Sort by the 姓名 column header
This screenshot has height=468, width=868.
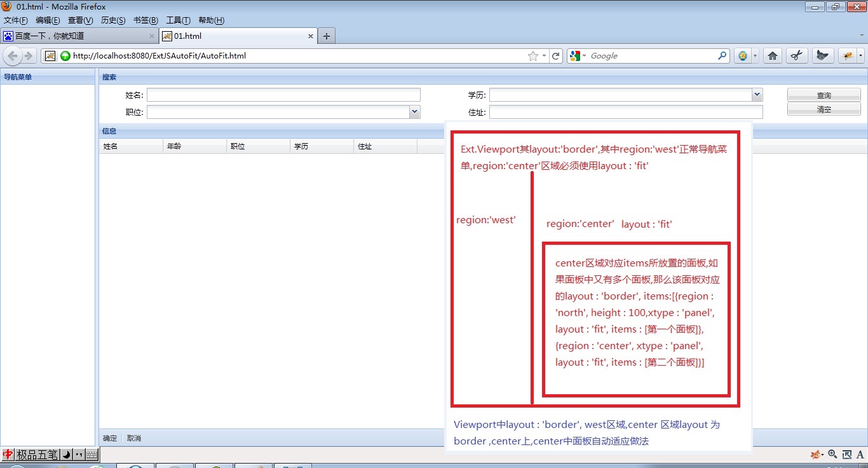131,146
